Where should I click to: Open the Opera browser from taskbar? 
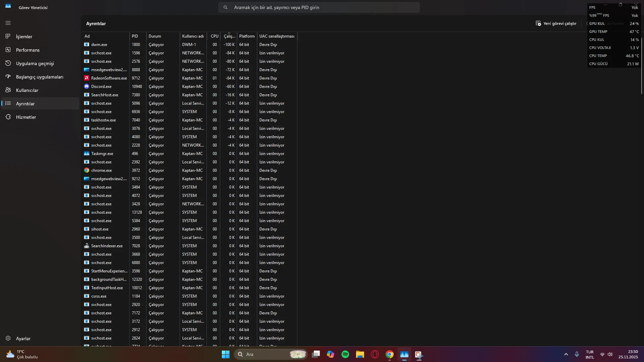(x=375, y=354)
